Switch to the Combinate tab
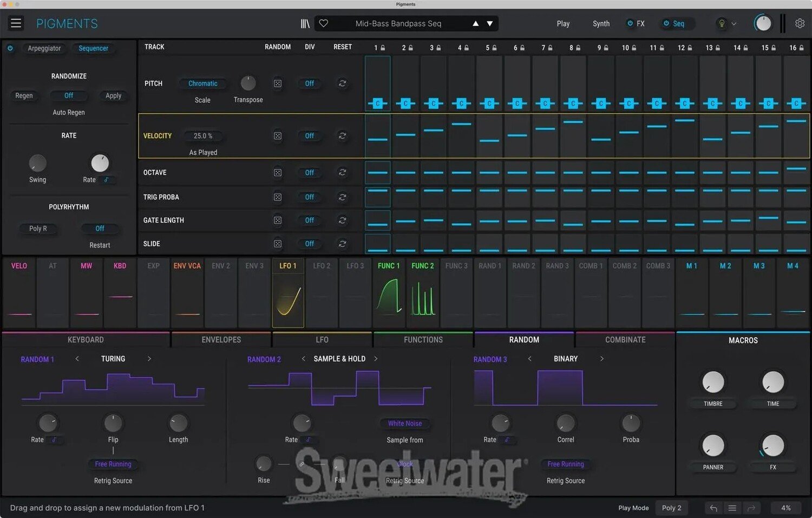This screenshot has height=518, width=812. (x=625, y=340)
